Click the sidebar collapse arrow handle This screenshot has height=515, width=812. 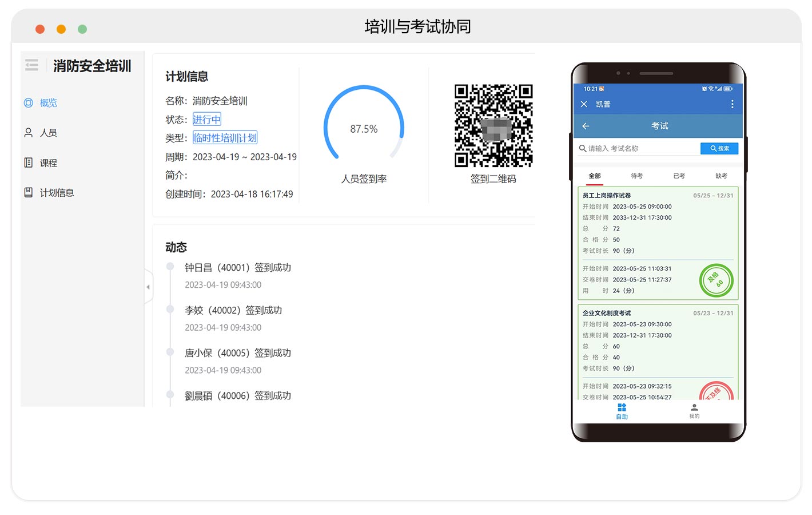(148, 287)
